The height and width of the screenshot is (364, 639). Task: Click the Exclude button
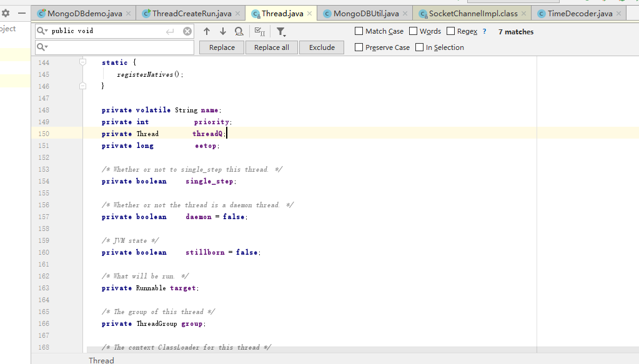pyautogui.click(x=322, y=47)
